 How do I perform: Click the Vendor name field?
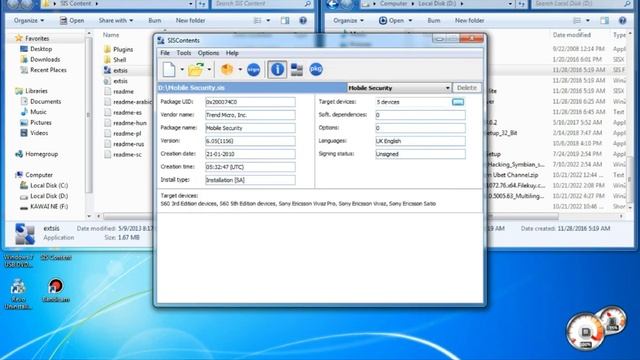click(x=250, y=115)
